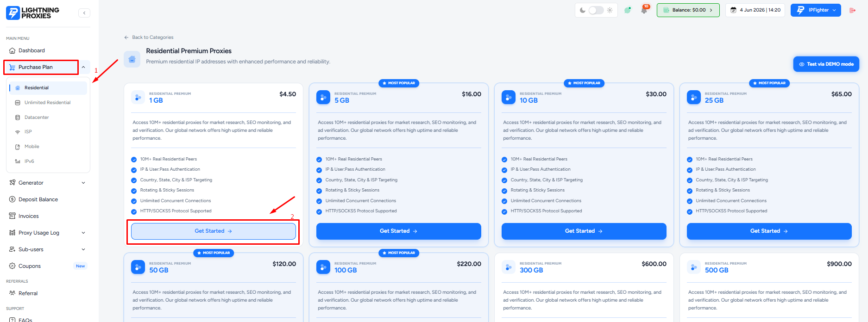Click Get Started on the 5 GB plan

click(x=399, y=231)
